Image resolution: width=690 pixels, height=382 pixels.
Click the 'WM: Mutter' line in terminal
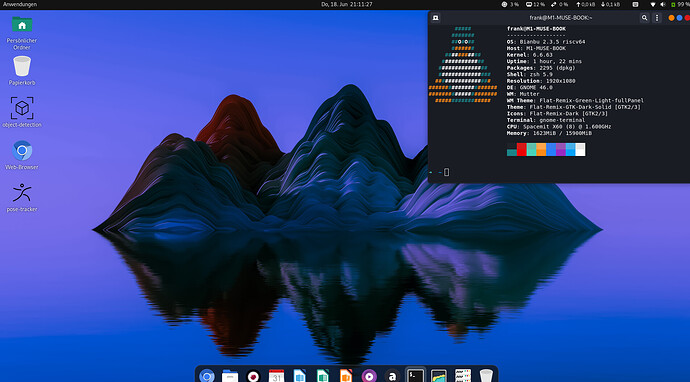(x=523, y=94)
